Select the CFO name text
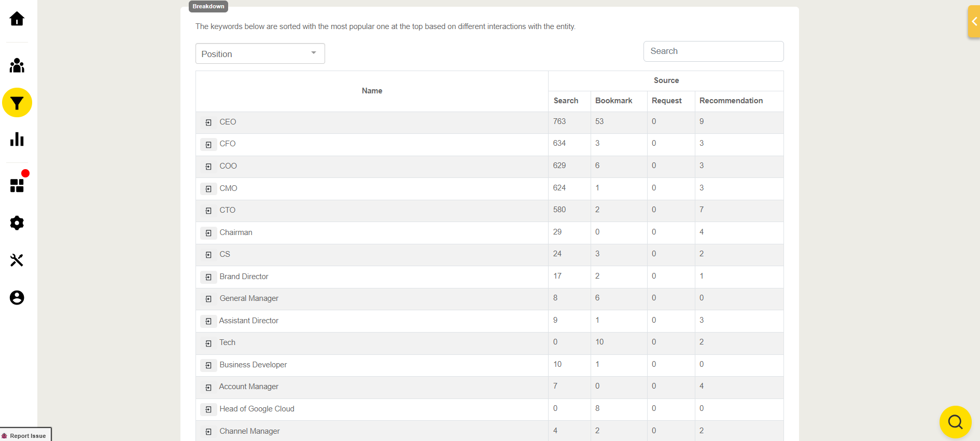The image size is (980, 441). pos(227,144)
